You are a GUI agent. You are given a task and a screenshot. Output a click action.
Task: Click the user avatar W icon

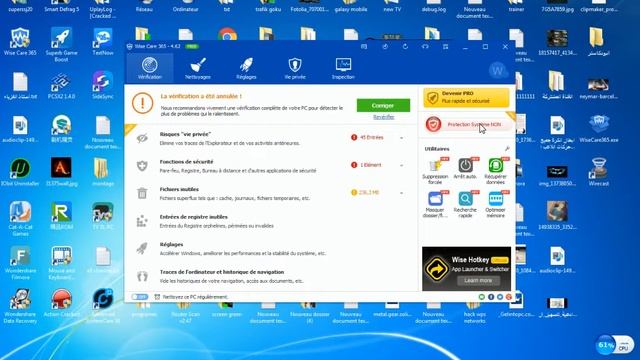pyautogui.click(x=498, y=70)
